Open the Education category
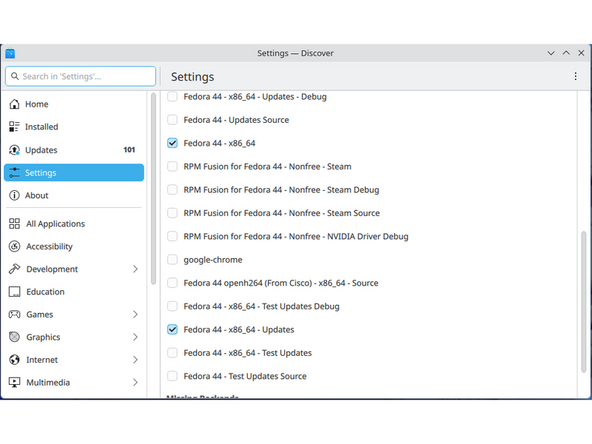592x444 pixels. coord(74,291)
